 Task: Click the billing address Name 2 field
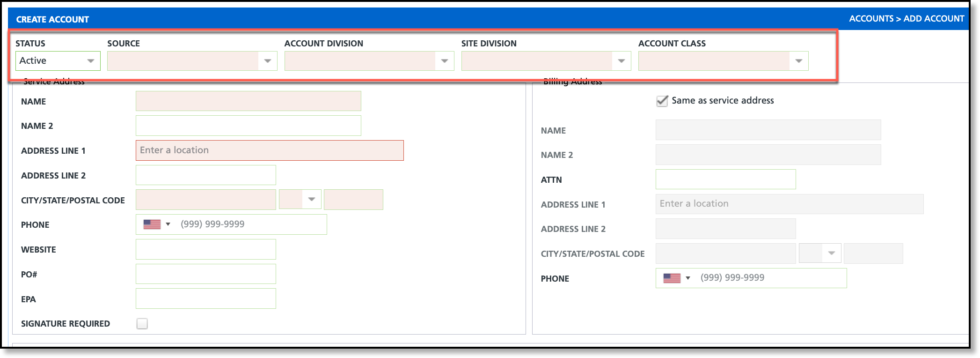[768, 155]
